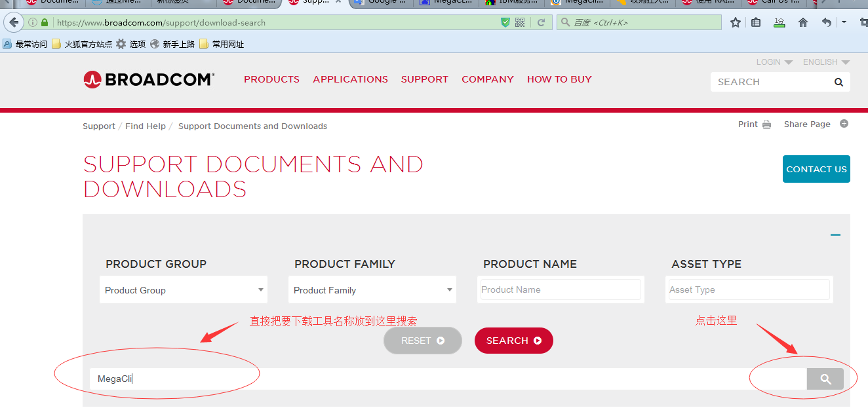The image size is (868, 410).
Task: Click the Print printer icon
Action: (x=766, y=124)
